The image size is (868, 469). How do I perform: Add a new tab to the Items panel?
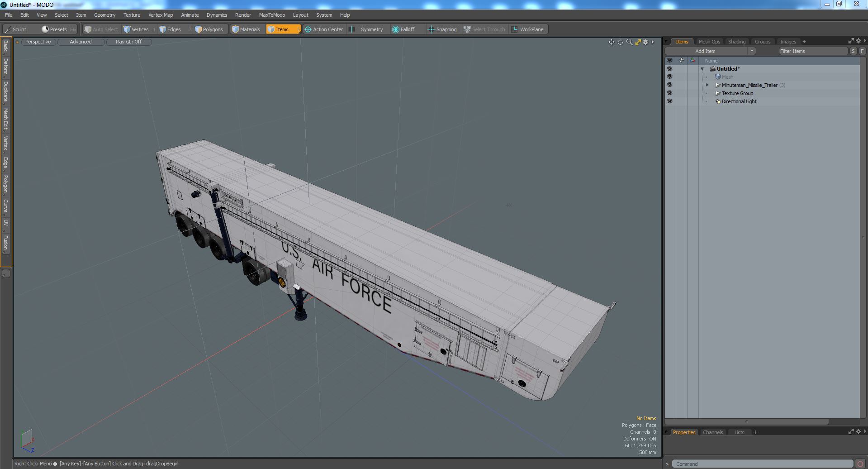point(804,42)
